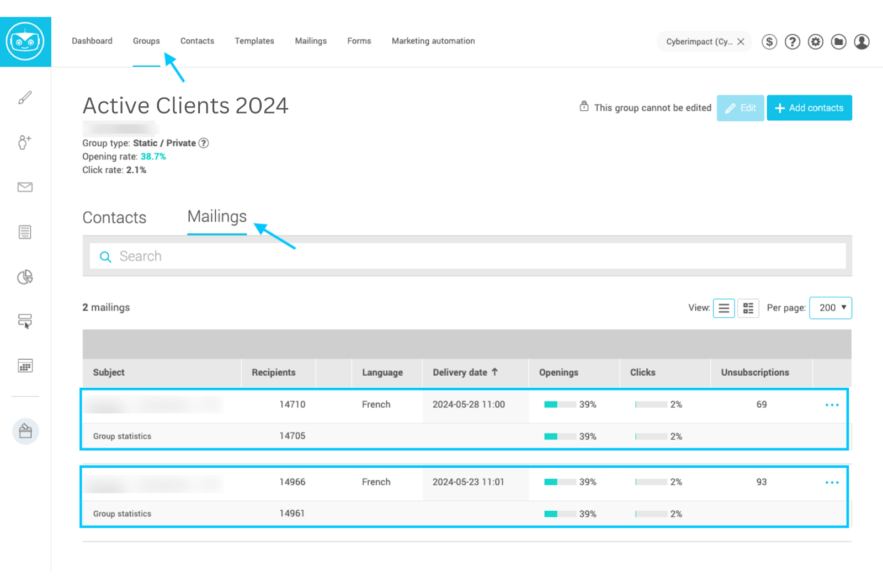The height and width of the screenshot is (588, 883).
Task: Open Forms menu
Action: click(x=359, y=41)
